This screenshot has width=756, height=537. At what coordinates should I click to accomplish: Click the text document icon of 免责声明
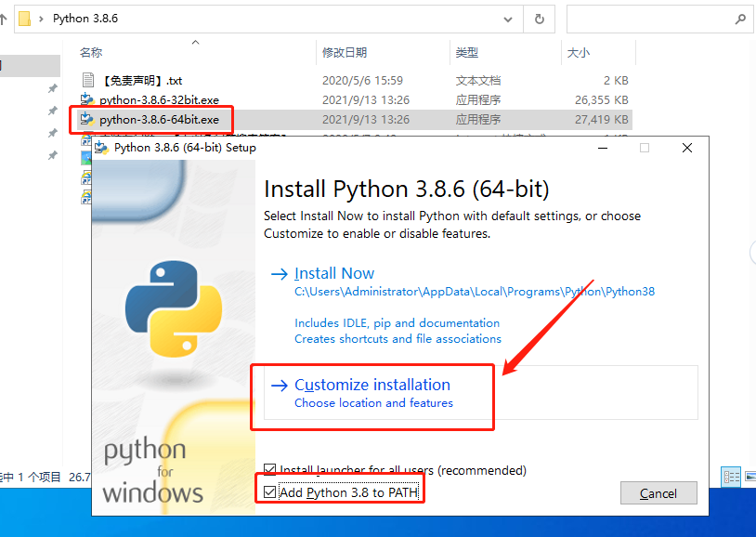[88, 80]
